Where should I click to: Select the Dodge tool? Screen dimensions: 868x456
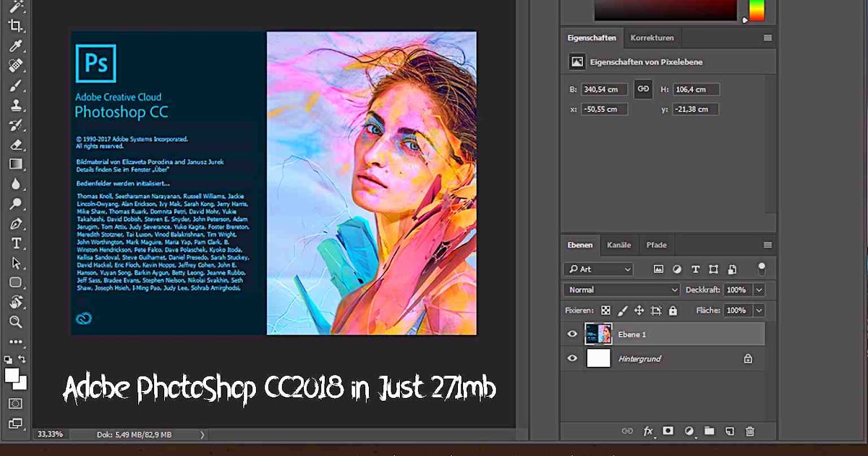pos(16,204)
